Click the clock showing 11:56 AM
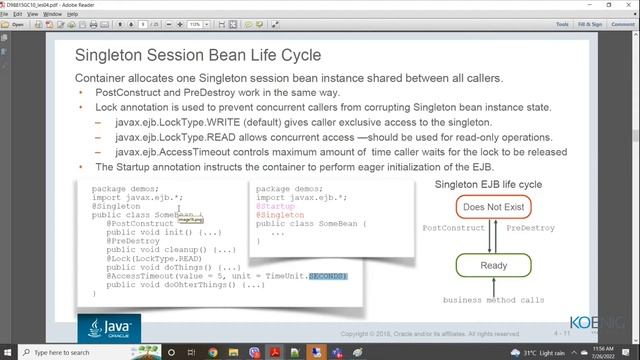640x360 pixels. pyautogui.click(x=603, y=353)
